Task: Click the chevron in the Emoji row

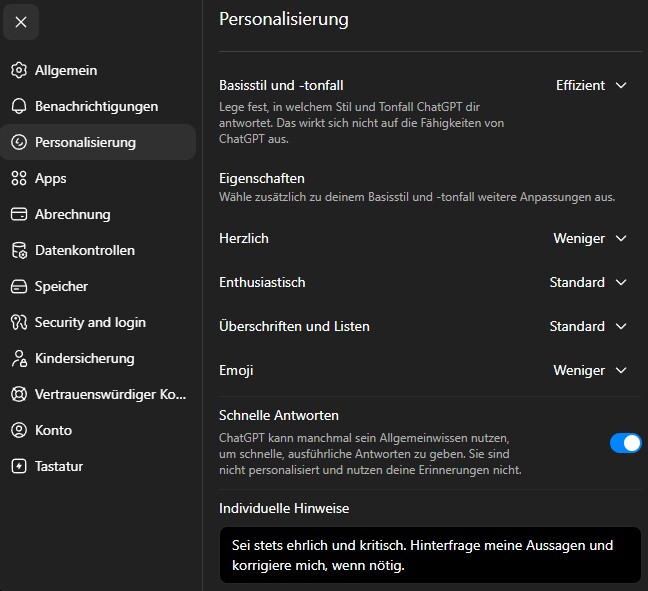Action: (621, 370)
